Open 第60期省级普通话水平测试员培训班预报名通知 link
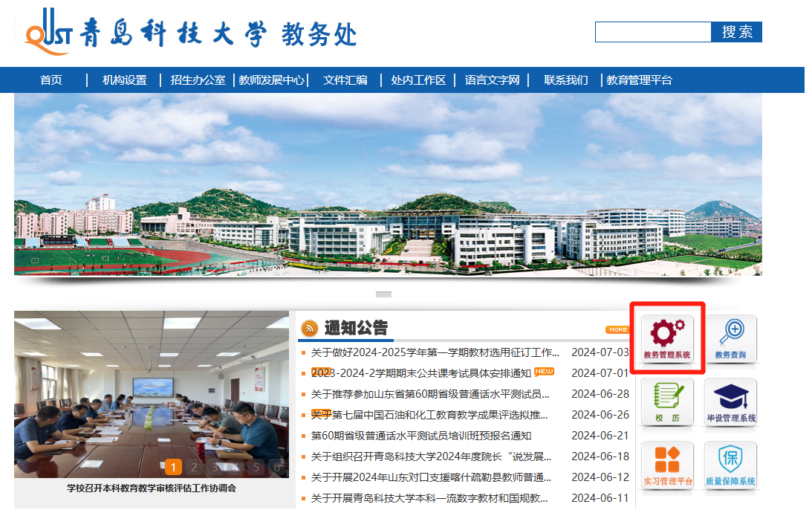812x513 pixels. (420, 436)
